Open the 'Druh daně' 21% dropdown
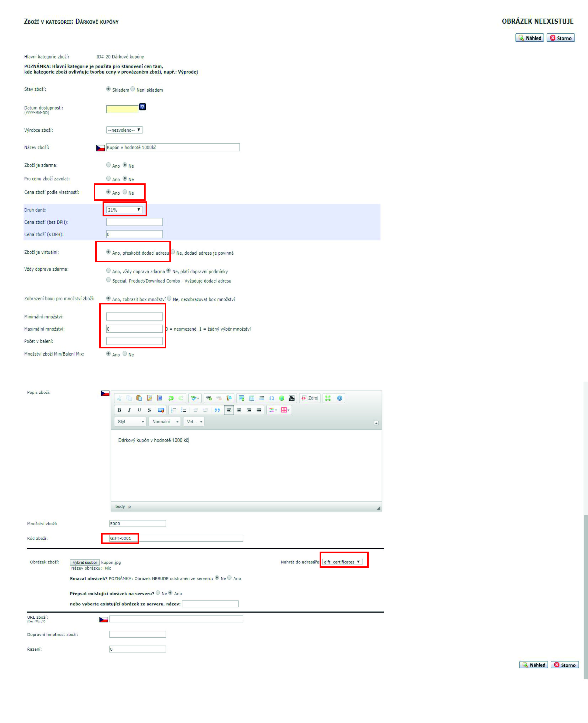Viewport: 588px width, 723px height. point(124,210)
